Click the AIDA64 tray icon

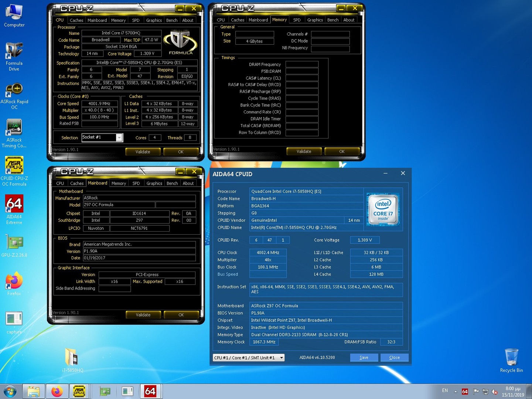click(x=465, y=392)
